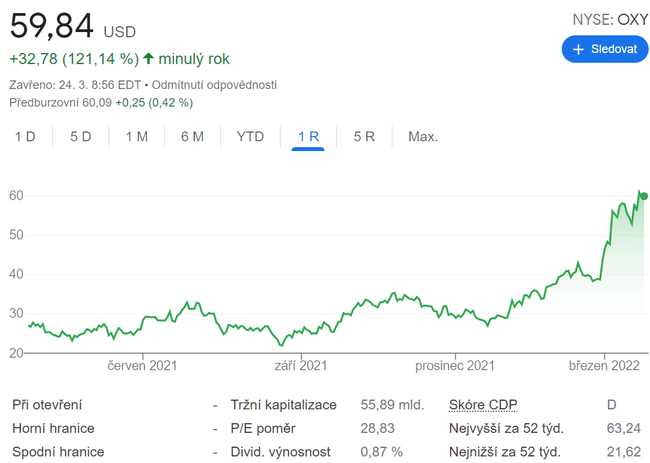Choose the active 1 R tab
Image resolution: width=650 pixels, height=463 pixels.
[x=308, y=136]
